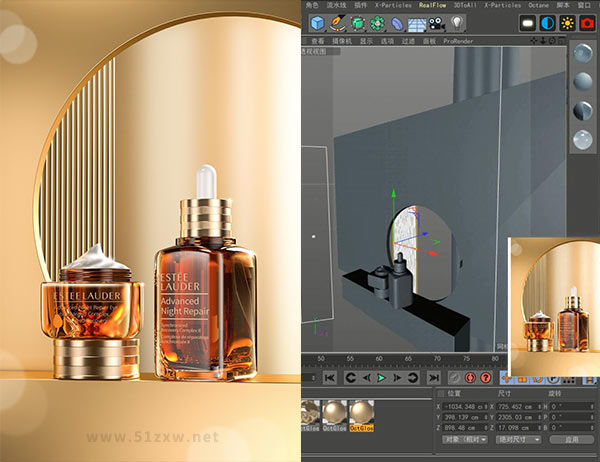This screenshot has height=462, width=600.
Task: Open viewport 查看 menu
Action: point(318,41)
